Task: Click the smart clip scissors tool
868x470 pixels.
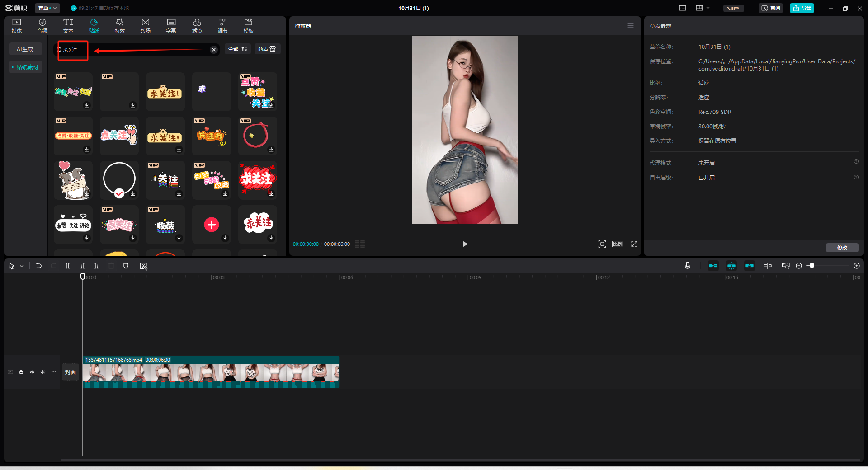Action: [x=144, y=266]
